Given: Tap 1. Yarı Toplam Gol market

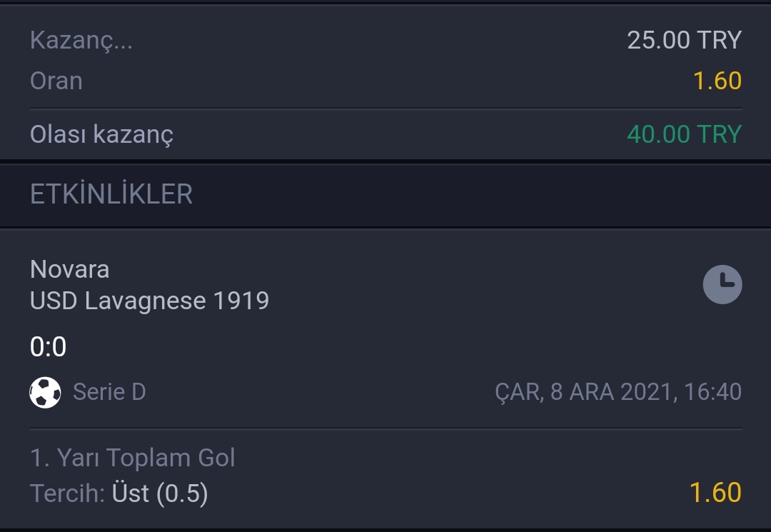Looking at the screenshot, I should click(x=132, y=458).
